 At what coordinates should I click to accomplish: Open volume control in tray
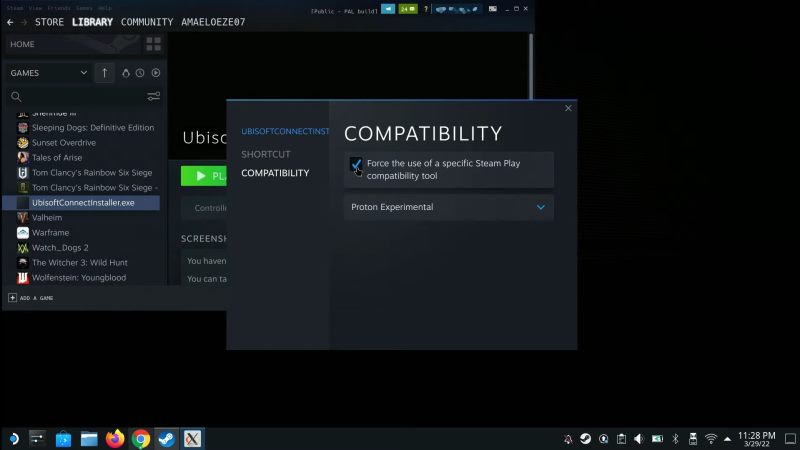(x=639, y=439)
